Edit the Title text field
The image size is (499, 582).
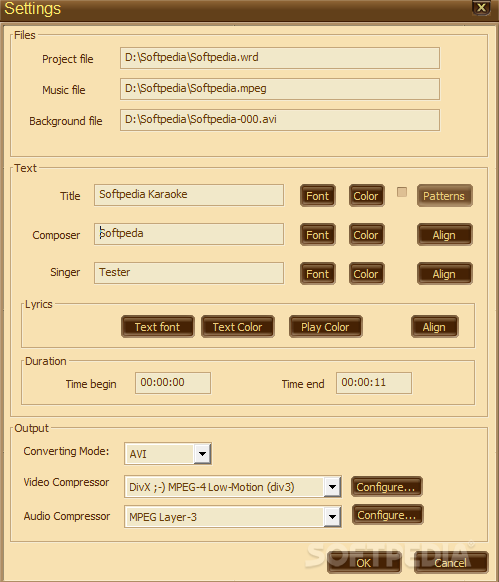coord(189,195)
